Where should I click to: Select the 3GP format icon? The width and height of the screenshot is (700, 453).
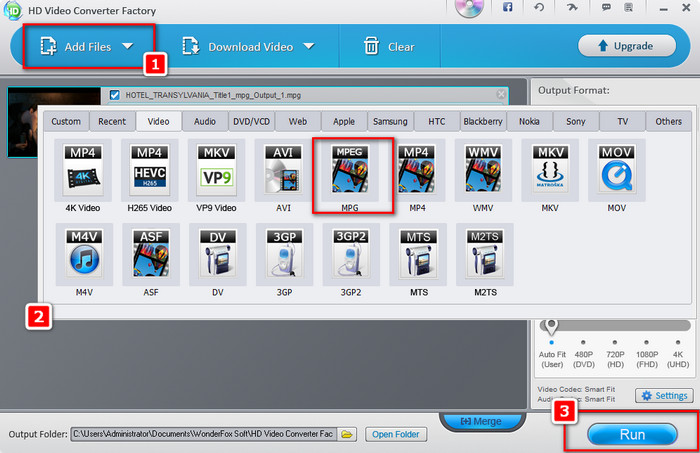point(284,254)
